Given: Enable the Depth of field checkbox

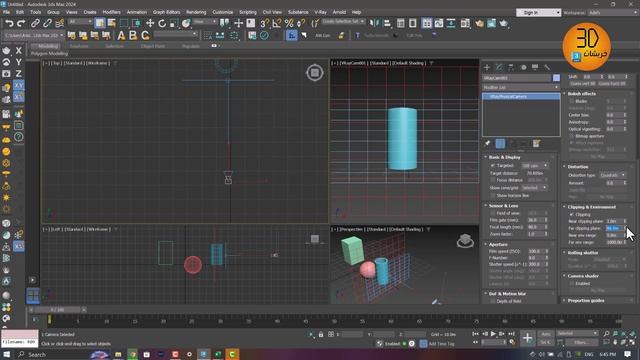Looking at the screenshot, I should pyautogui.click(x=493, y=301).
